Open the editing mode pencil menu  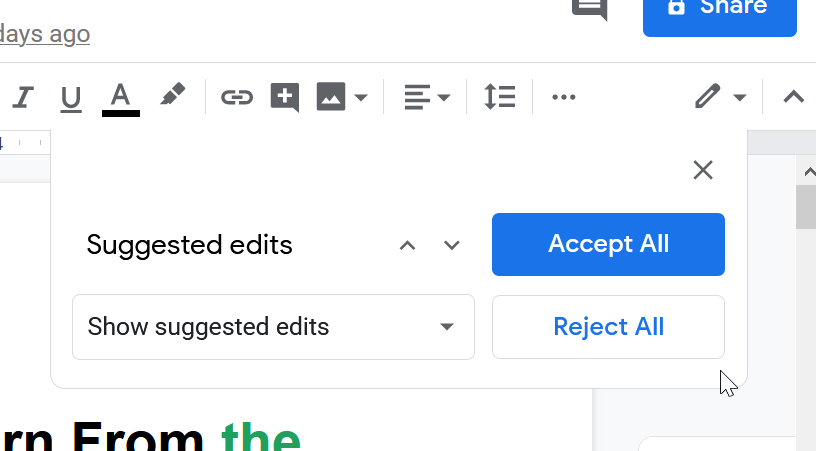pyautogui.click(x=721, y=97)
